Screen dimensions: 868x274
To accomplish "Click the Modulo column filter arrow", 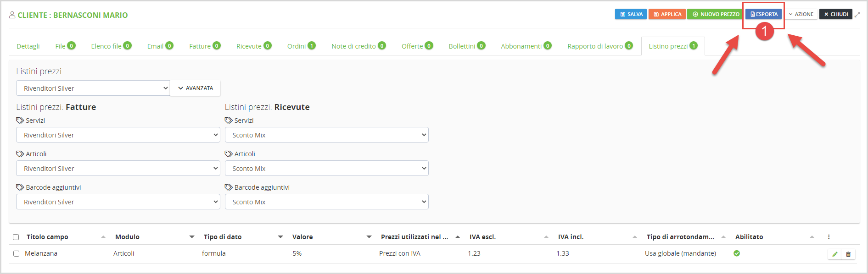I will click(x=192, y=237).
